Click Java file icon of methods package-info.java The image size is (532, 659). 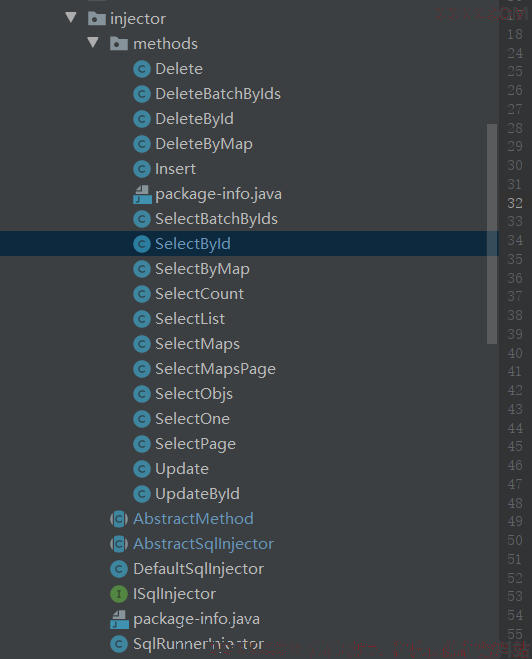pos(142,194)
